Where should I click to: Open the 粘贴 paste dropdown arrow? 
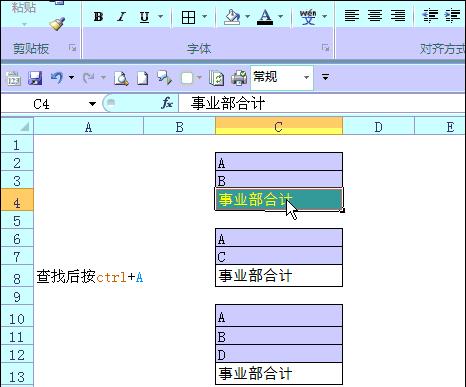click(24, 24)
